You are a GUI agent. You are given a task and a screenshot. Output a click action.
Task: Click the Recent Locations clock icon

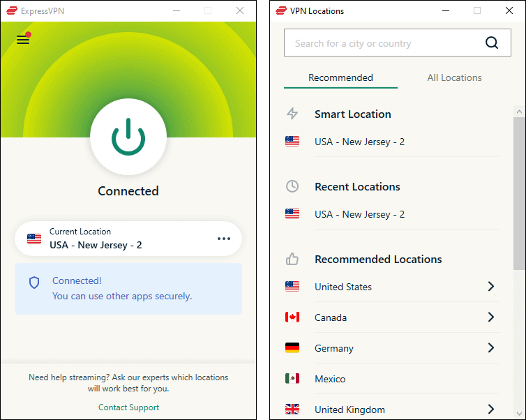tap(292, 186)
